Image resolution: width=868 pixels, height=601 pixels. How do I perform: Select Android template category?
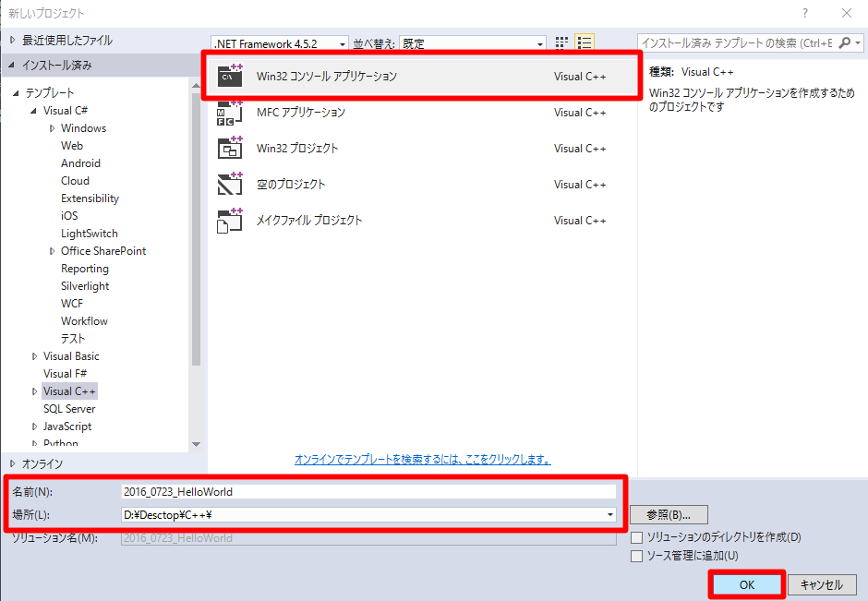[81, 163]
